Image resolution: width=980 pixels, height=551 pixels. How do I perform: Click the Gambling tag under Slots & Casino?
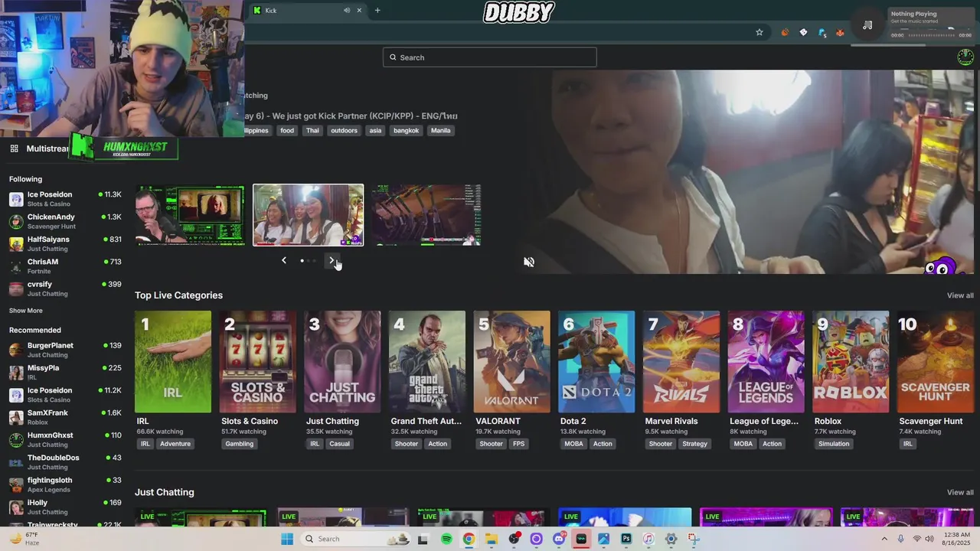(x=240, y=444)
